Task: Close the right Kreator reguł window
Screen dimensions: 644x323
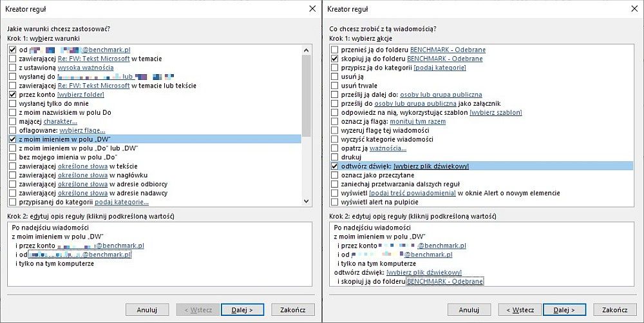Action: coord(634,8)
